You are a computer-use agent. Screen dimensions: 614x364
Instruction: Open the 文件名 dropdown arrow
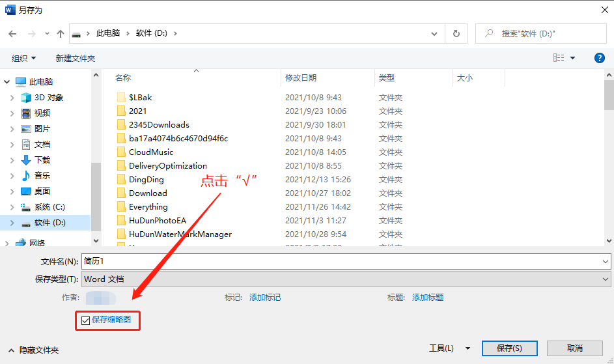click(606, 261)
